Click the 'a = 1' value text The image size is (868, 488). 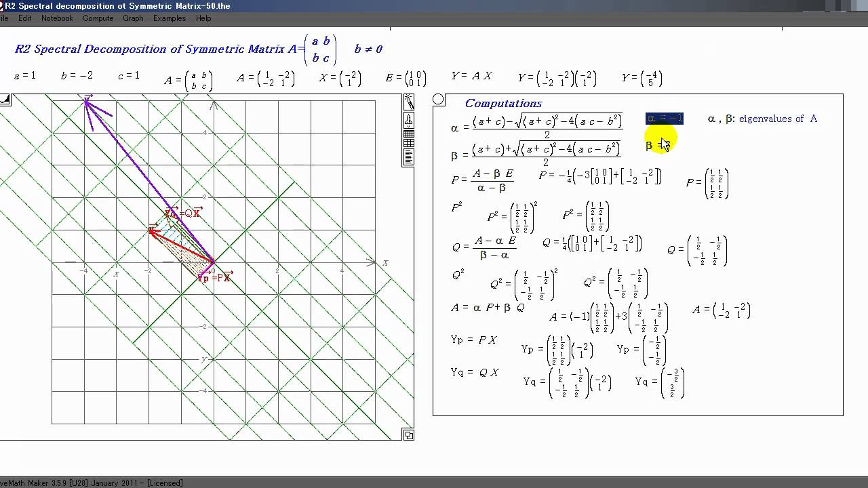coord(25,76)
